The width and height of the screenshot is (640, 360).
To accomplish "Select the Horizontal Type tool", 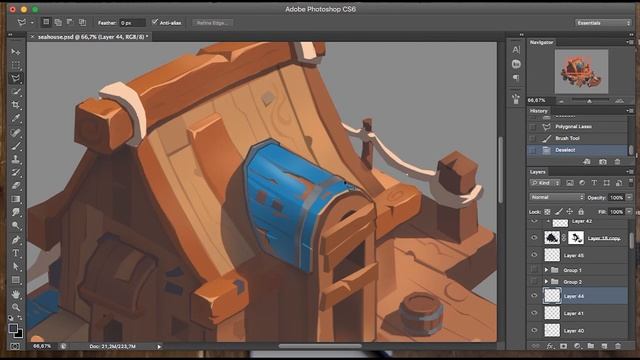I will [x=16, y=253].
